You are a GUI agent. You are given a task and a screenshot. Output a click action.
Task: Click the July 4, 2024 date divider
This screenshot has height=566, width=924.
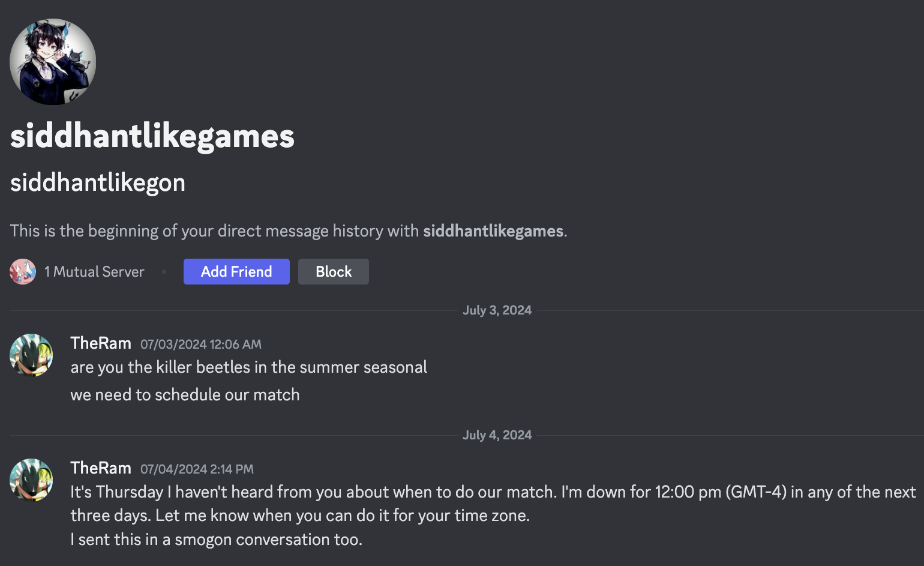(x=497, y=435)
